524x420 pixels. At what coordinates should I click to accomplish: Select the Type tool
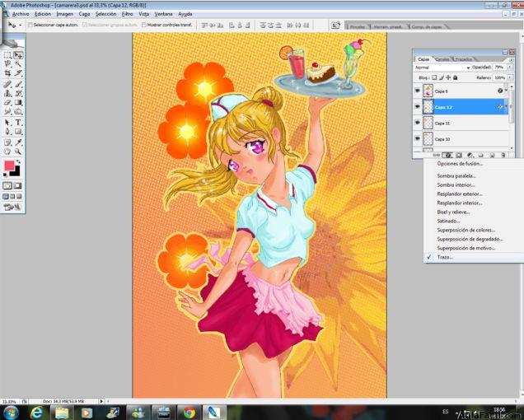(x=18, y=123)
